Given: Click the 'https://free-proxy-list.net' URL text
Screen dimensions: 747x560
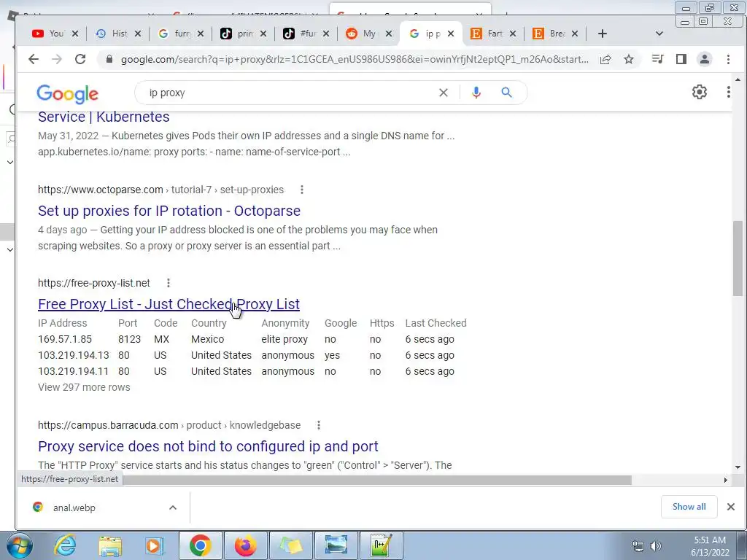Looking at the screenshot, I should pyautogui.click(x=94, y=283).
